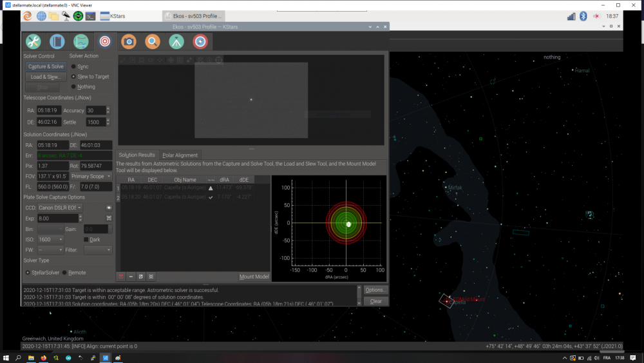This screenshot has height=363, width=644.
Task: Open the Windows Start menu
Action: [6, 358]
